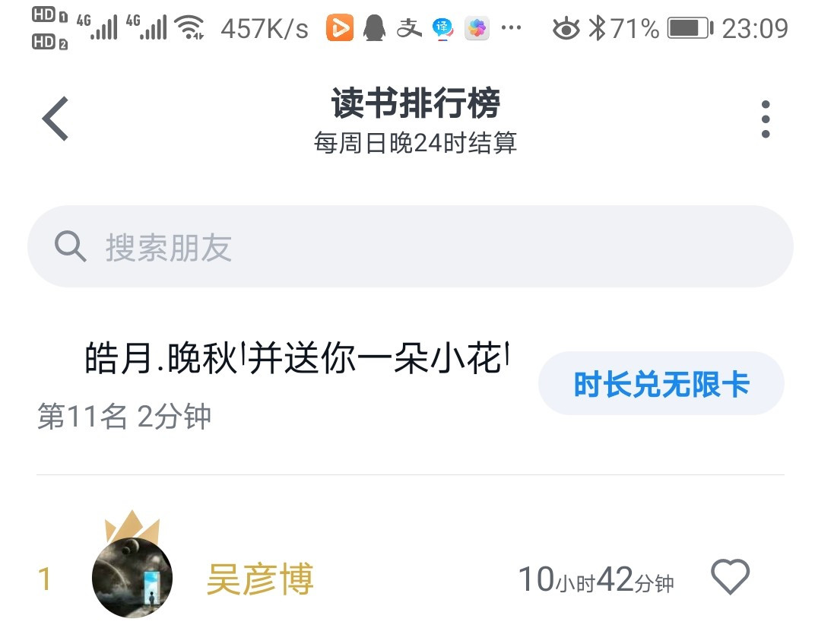This screenshot has height=644, width=815.
Task: Tap the eye comfort mode icon
Action: pyautogui.click(x=566, y=29)
